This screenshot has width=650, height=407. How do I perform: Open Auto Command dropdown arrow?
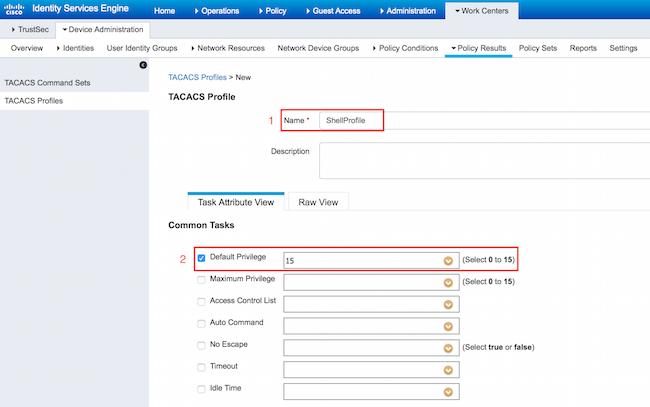(x=448, y=326)
